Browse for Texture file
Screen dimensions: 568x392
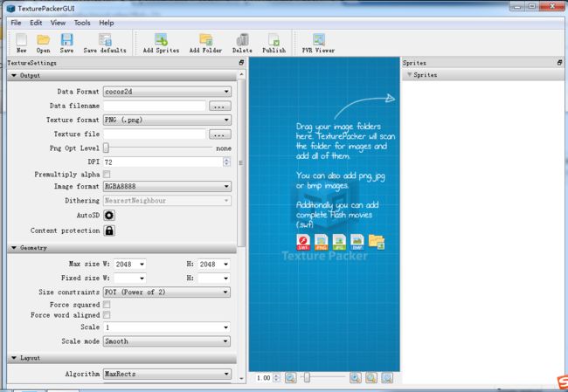click(219, 134)
